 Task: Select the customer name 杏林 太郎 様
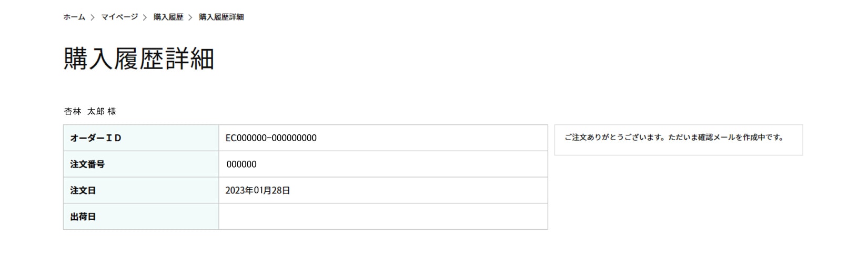click(90, 111)
